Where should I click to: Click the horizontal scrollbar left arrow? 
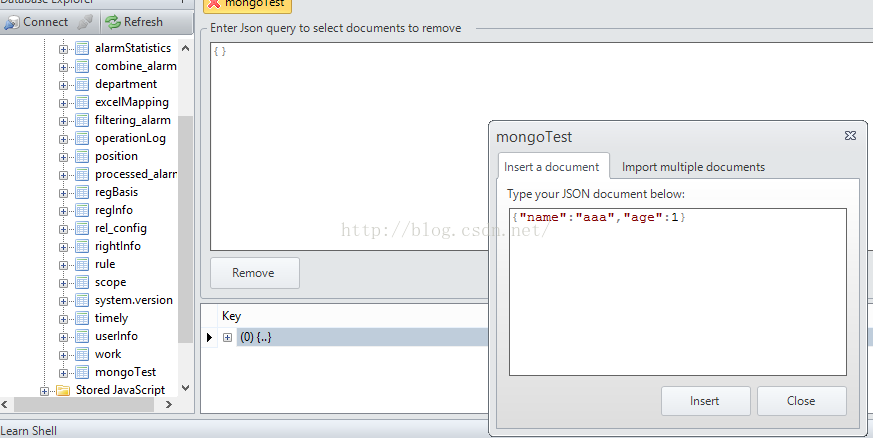click(5, 405)
